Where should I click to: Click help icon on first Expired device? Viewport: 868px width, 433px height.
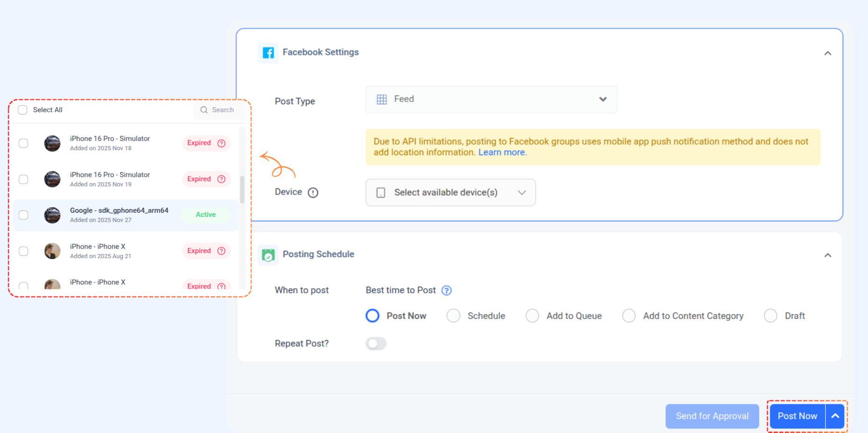tap(222, 143)
